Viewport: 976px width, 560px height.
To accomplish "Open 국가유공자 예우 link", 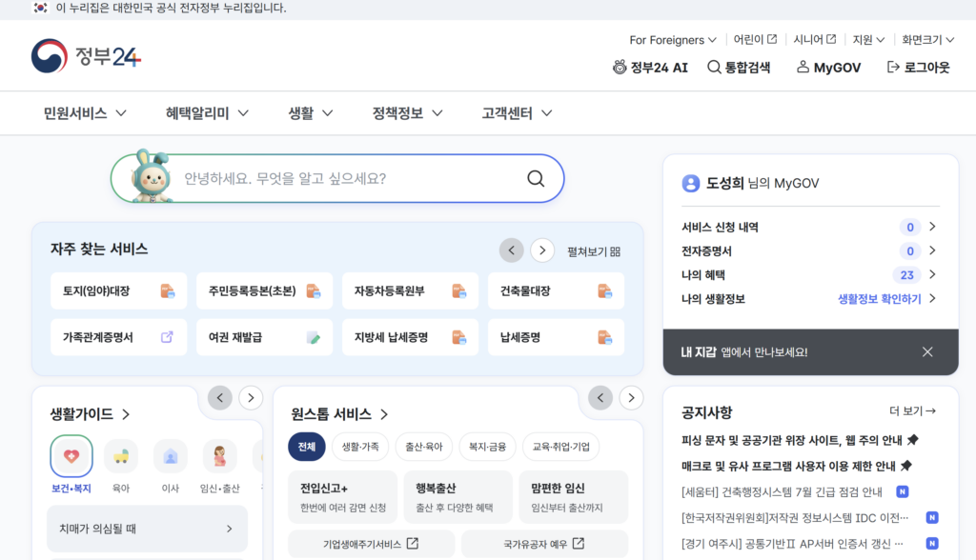I will [544, 544].
